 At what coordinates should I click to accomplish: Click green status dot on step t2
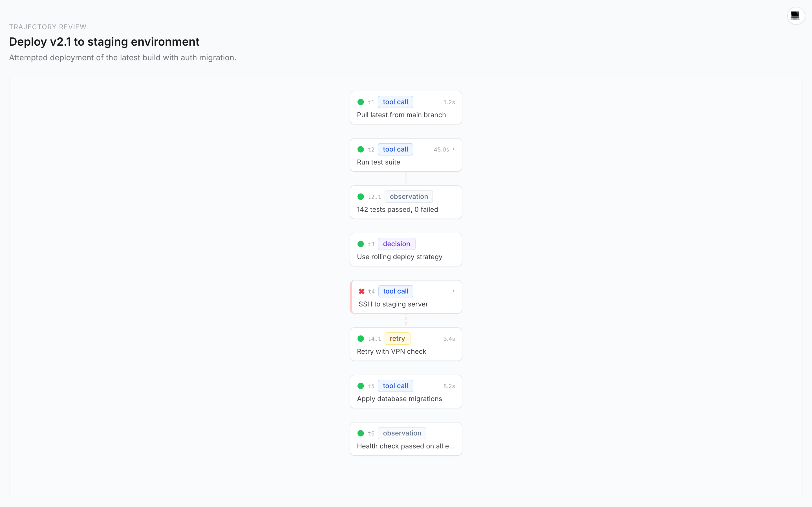click(x=361, y=149)
